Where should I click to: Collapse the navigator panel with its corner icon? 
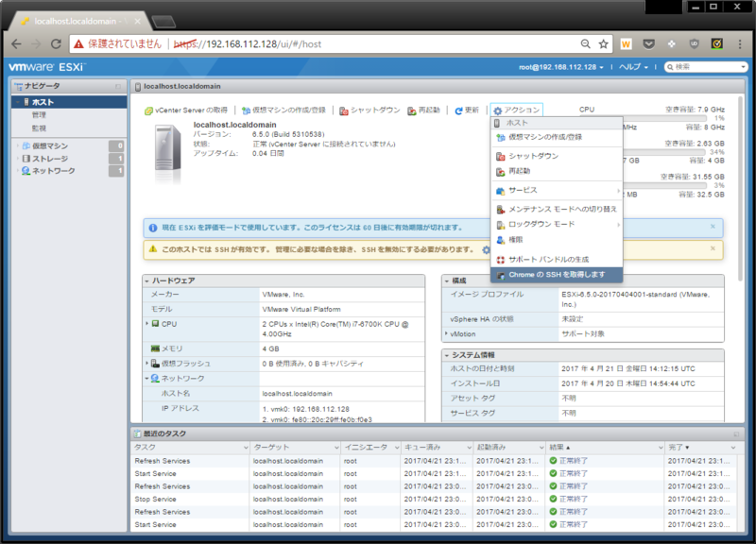[x=118, y=86]
